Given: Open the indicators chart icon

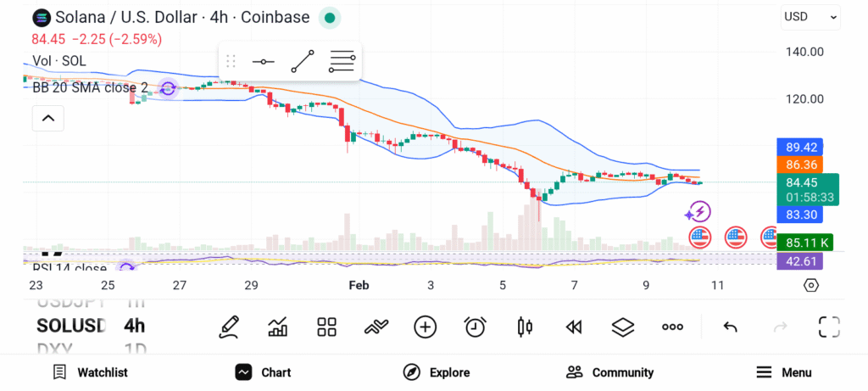Looking at the screenshot, I should coord(277,327).
